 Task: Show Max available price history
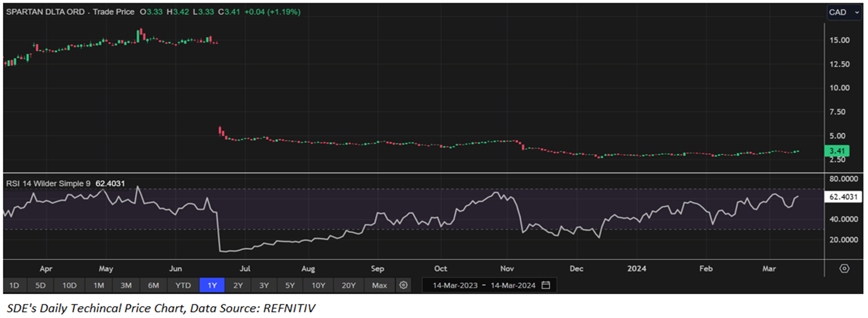pyautogui.click(x=380, y=285)
